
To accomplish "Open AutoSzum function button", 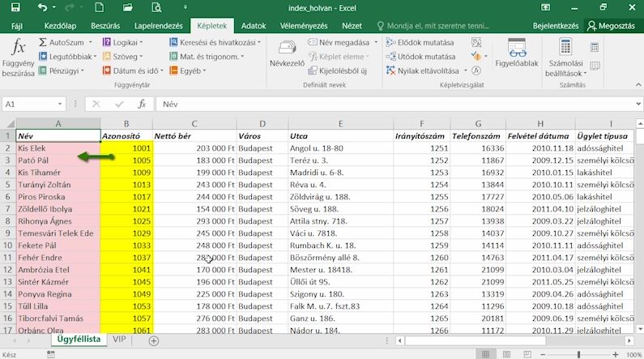I will click(x=66, y=42).
